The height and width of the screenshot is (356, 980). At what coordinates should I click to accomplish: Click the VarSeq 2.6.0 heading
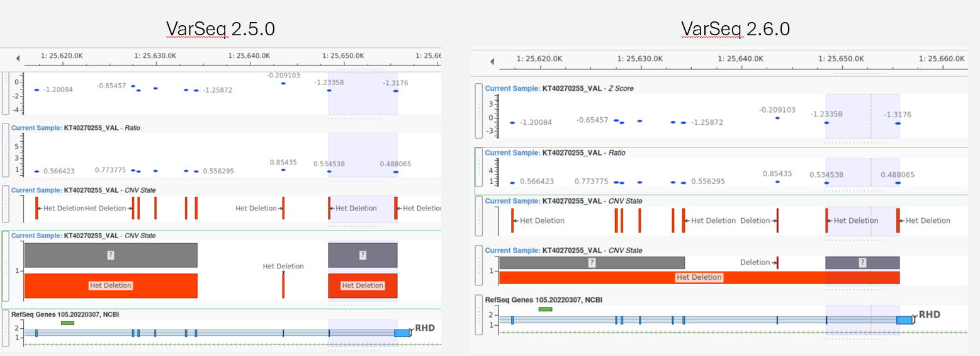pos(735,28)
